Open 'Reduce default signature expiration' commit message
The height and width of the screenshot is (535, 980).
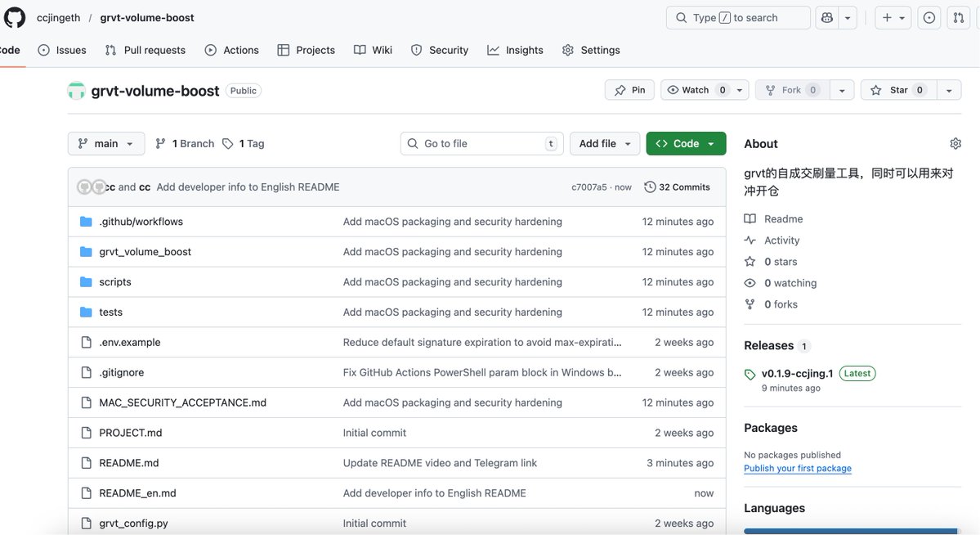(x=482, y=342)
